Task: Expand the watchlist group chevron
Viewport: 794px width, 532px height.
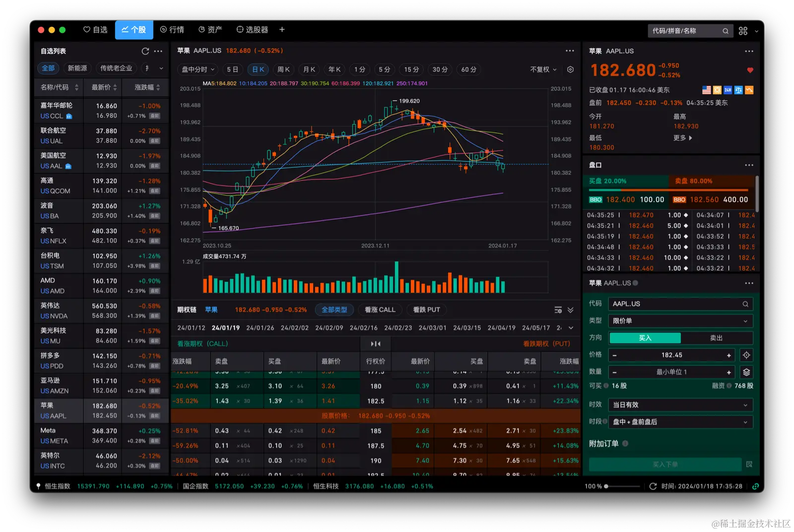Action: click(x=161, y=68)
